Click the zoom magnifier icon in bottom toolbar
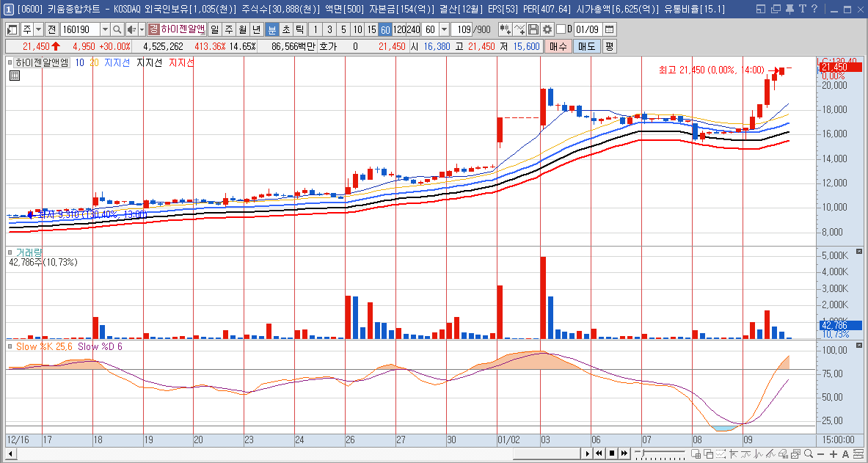 (x=810, y=454)
